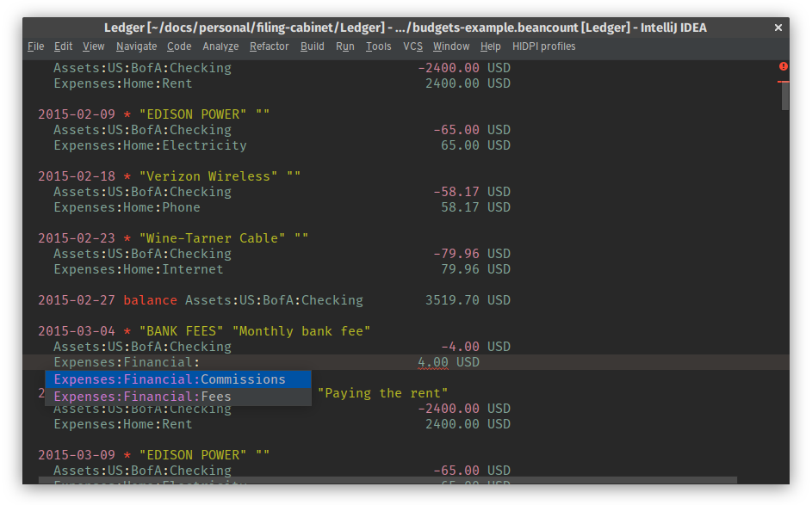Open the Build menu

pyautogui.click(x=313, y=46)
